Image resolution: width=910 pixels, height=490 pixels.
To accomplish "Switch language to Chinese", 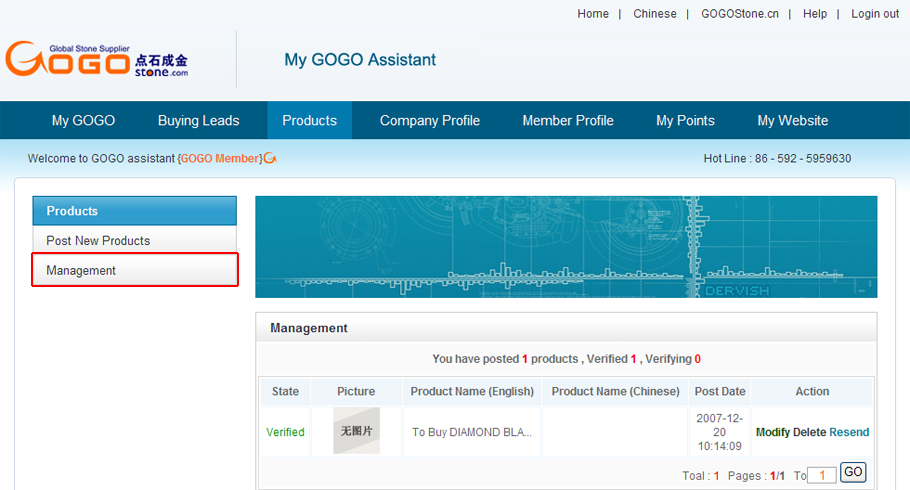I will pyautogui.click(x=655, y=14).
